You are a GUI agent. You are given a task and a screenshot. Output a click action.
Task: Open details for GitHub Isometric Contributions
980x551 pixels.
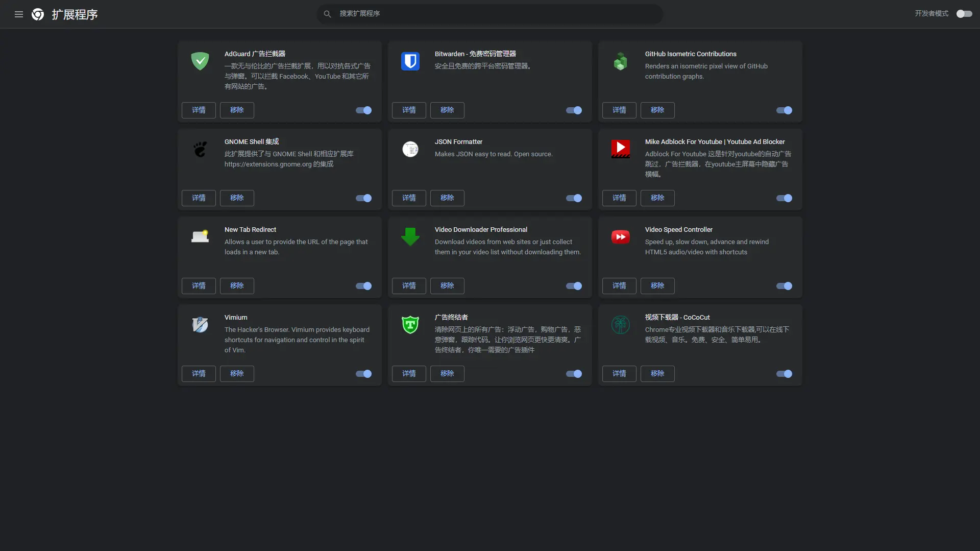[x=619, y=110]
